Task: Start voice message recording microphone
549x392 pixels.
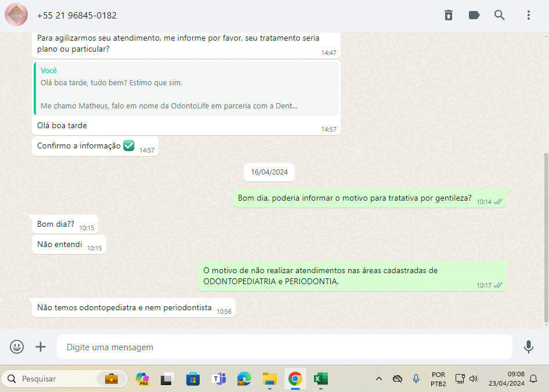Action: click(x=528, y=347)
